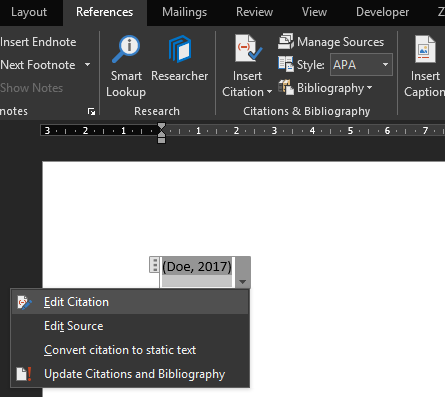Expand the Bibliography dropdown arrow
Image resolution: width=445 pixels, height=397 pixels.
coord(369,88)
